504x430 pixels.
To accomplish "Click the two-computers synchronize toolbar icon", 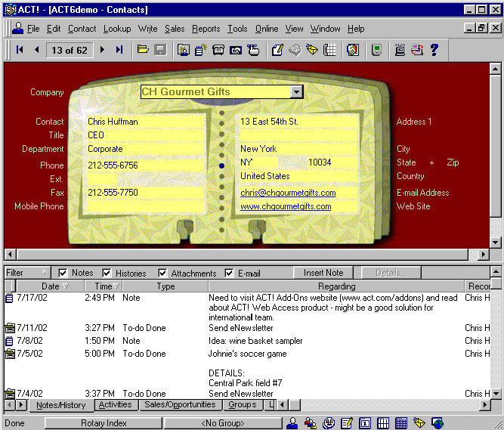I will (x=417, y=50).
